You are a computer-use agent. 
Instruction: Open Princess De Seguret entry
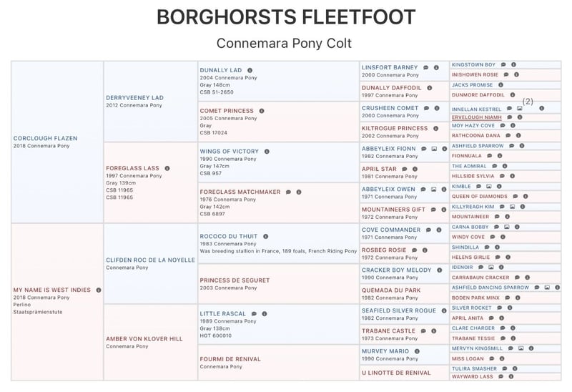[234, 279]
